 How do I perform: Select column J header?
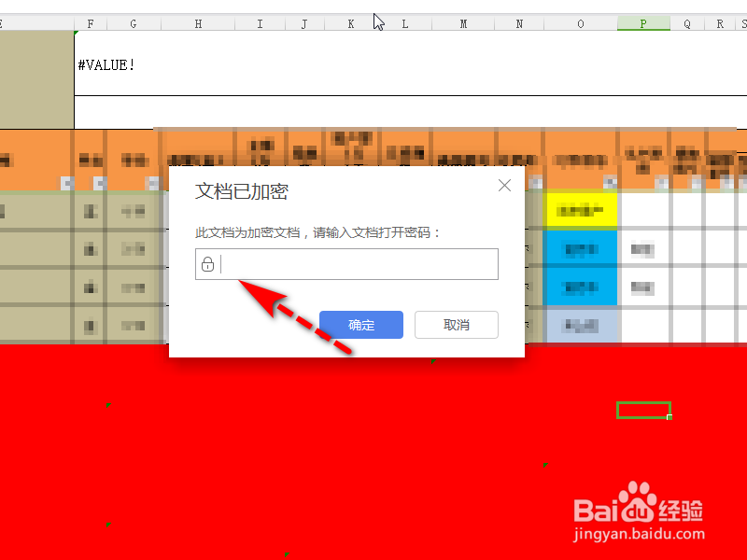(x=304, y=24)
